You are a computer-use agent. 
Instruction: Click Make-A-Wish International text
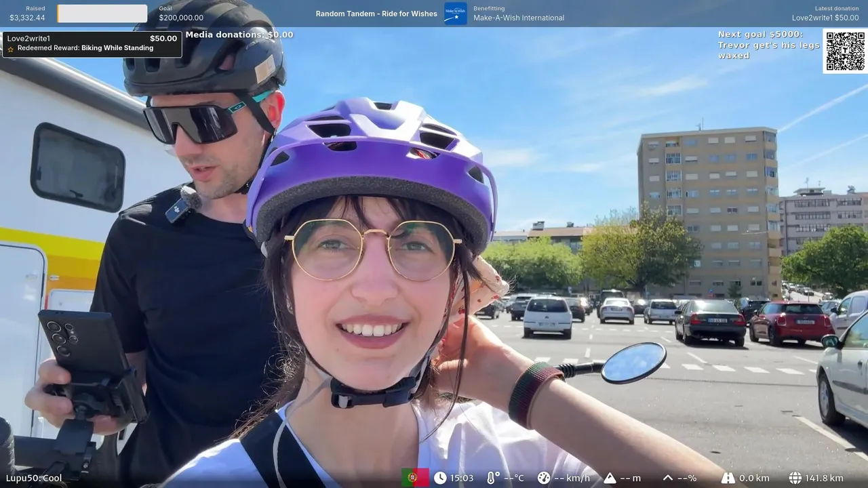point(519,18)
